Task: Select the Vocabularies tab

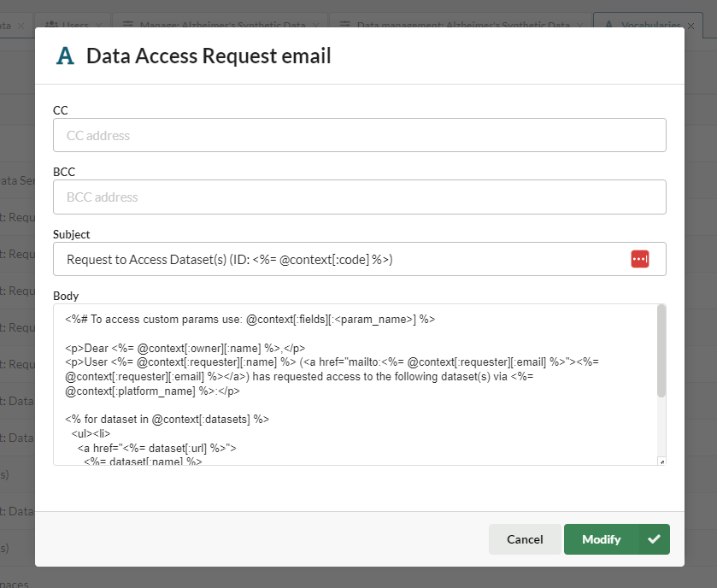Action: click(649, 26)
